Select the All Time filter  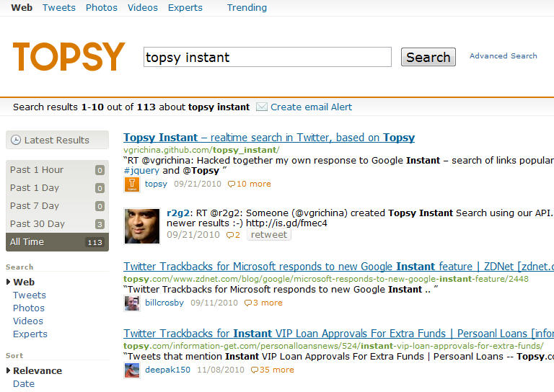point(57,241)
